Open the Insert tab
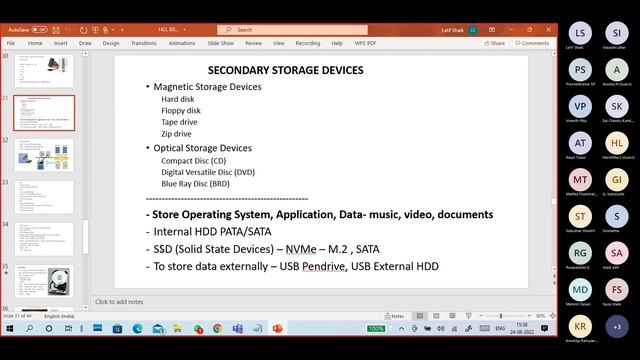The width and height of the screenshot is (640, 360). tap(60, 43)
